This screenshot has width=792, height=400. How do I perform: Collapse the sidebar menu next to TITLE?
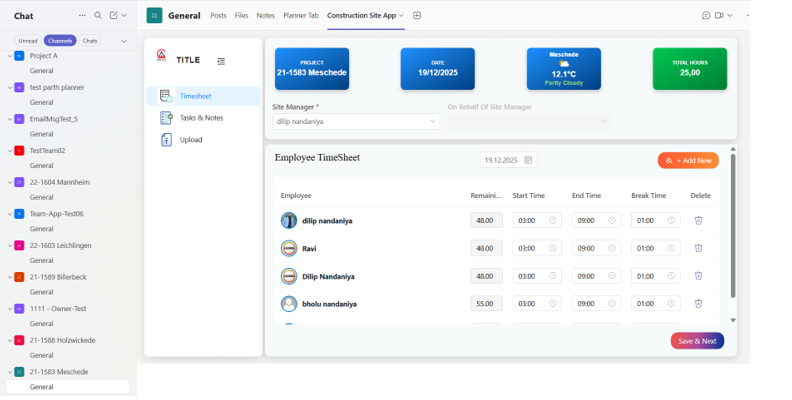[221, 61]
